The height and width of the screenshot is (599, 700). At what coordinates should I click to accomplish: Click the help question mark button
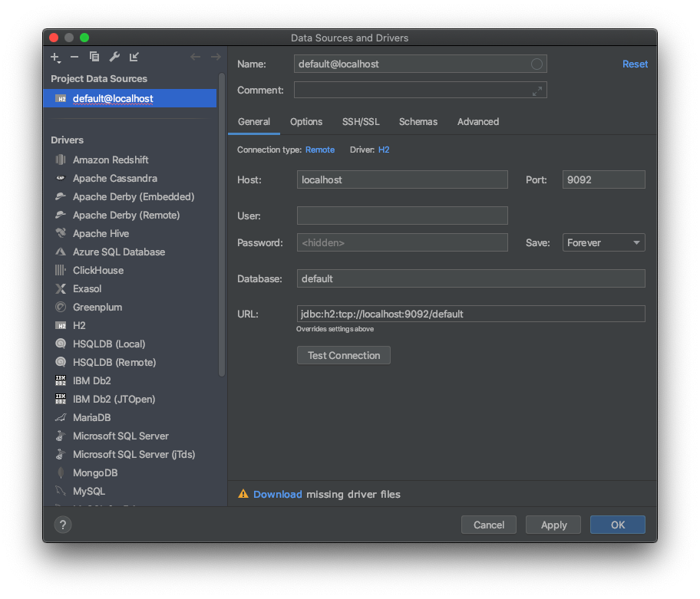tap(63, 525)
